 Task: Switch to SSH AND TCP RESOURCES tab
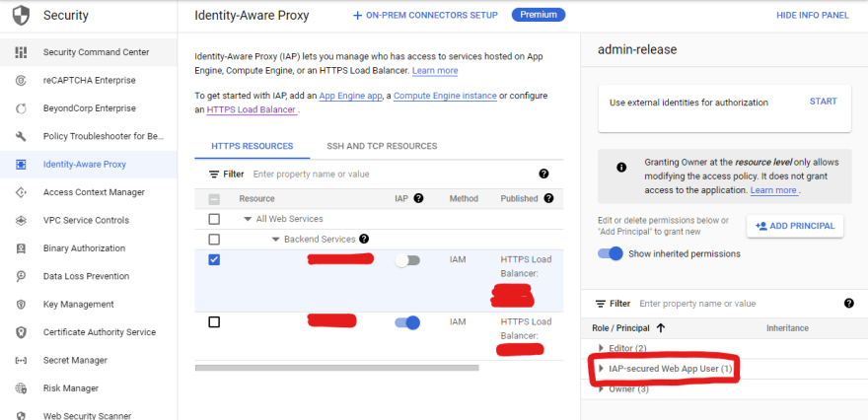tap(382, 146)
